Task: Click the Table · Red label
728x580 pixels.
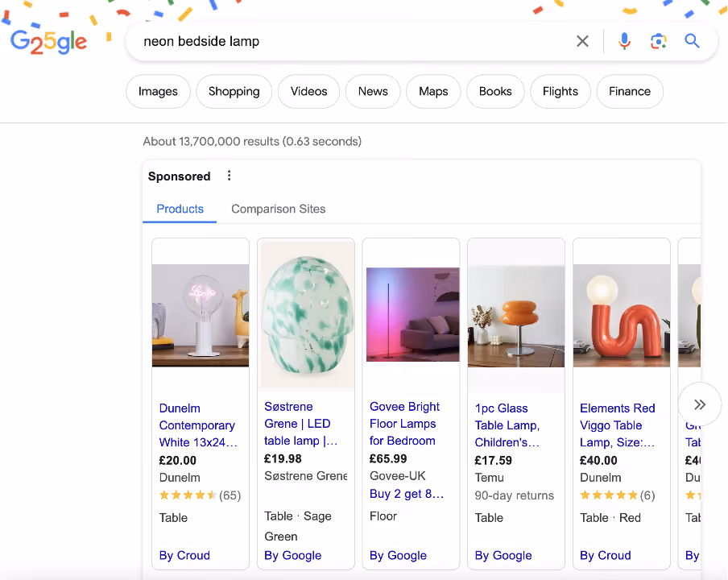Action: pyautogui.click(x=610, y=518)
